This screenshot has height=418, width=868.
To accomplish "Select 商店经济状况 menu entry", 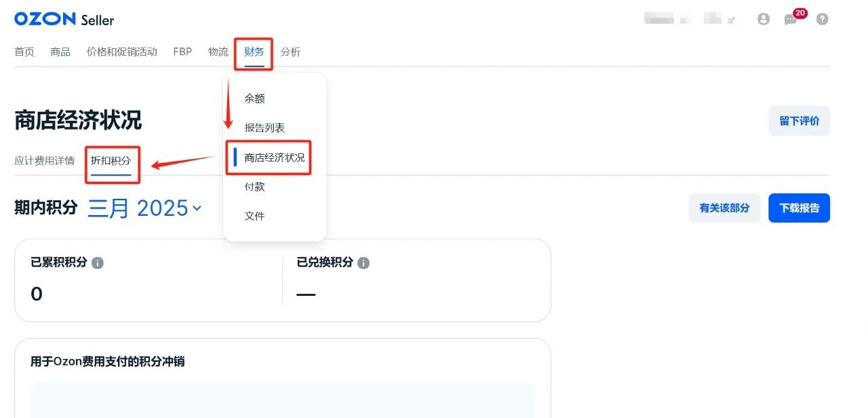I will [275, 157].
